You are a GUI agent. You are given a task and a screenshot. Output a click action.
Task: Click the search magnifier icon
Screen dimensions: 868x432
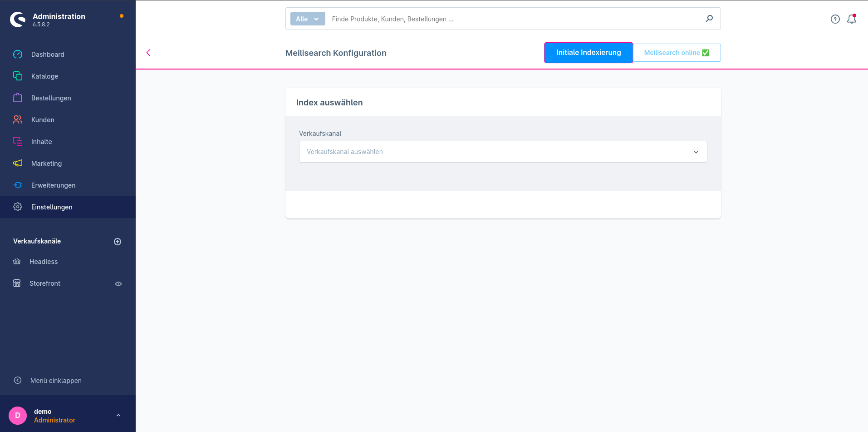click(709, 19)
